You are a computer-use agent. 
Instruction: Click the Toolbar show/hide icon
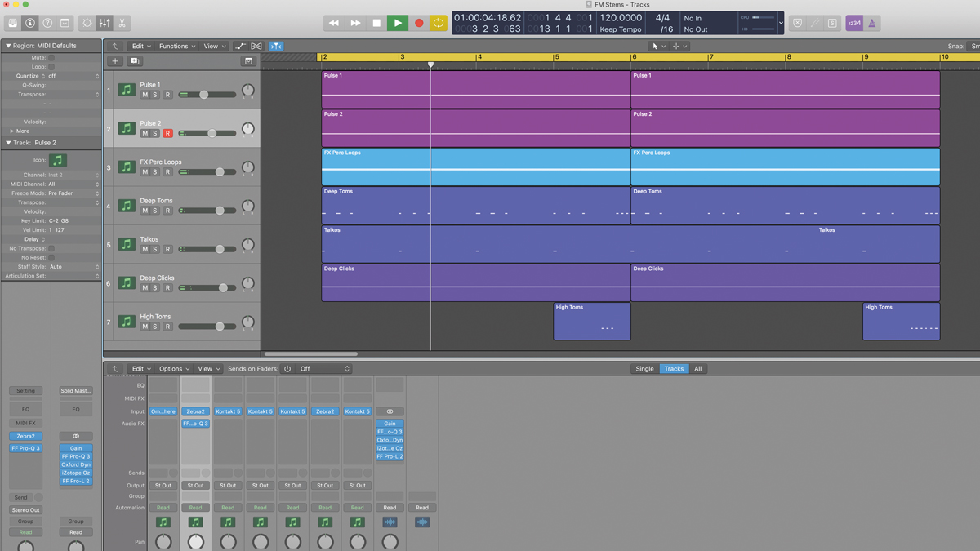pyautogui.click(x=65, y=24)
